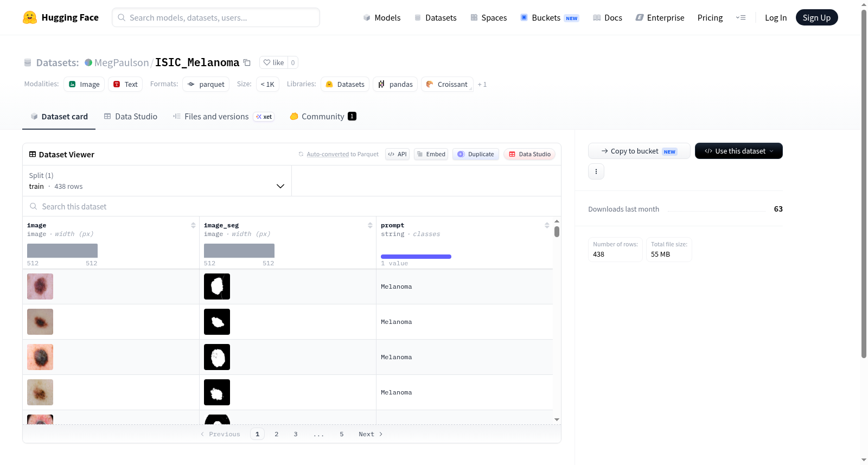Screen dimensions: 868x465
Task: Click the MegPaulson author link
Action: click(122, 62)
